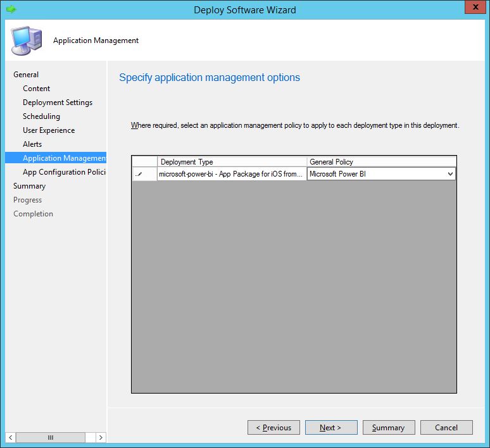Viewport: 490px width, 448px height.
Task: Click the 'Where required, select an application' instruction text
Action: [x=295, y=125]
